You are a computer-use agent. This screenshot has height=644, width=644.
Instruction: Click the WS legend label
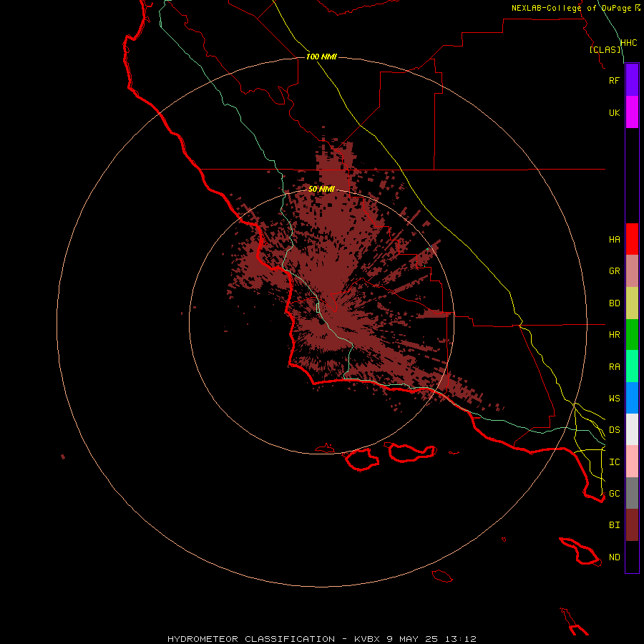[614, 399]
